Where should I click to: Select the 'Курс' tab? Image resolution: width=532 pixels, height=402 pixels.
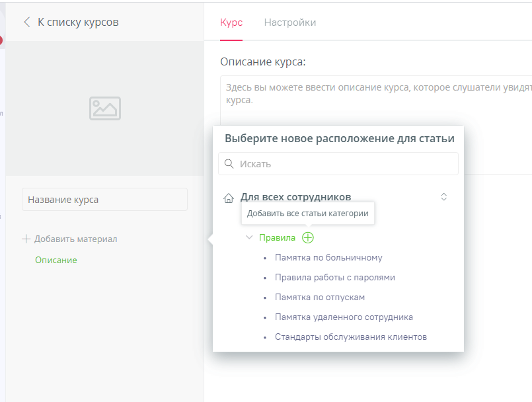click(x=231, y=22)
